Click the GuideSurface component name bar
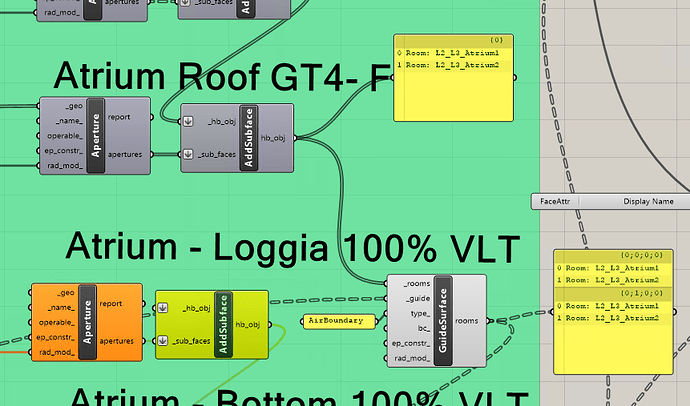Image resolution: width=690 pixels, height=406 pixels. pos(443,321)
